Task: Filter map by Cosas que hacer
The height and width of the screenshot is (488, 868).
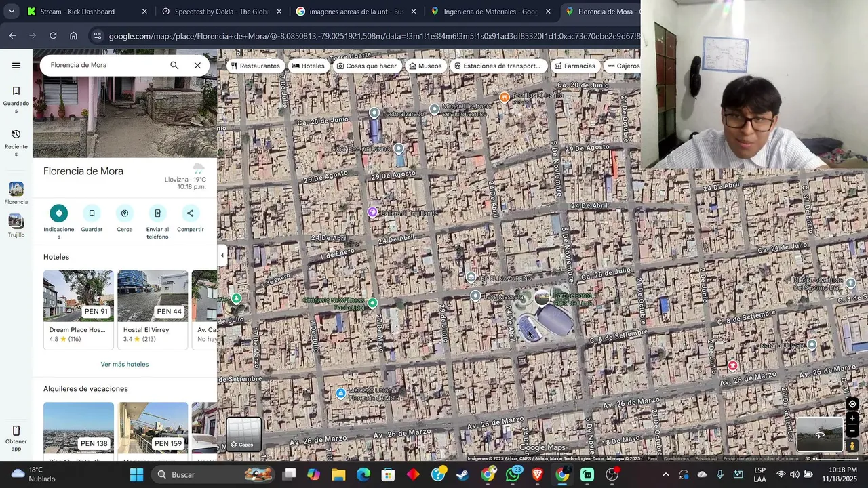Action: pyautogui.click(x=367, y=66)
